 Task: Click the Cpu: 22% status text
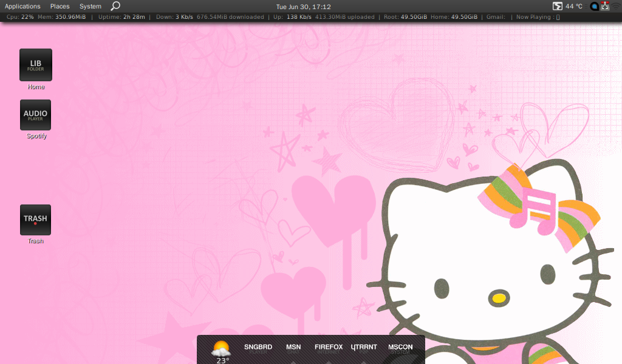point(20,17)
